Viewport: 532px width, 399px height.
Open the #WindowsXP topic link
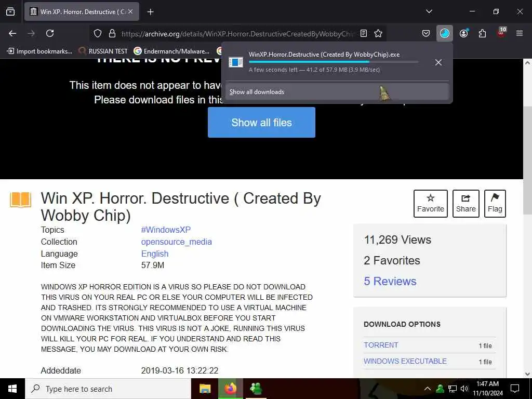[x=166, y=230]
